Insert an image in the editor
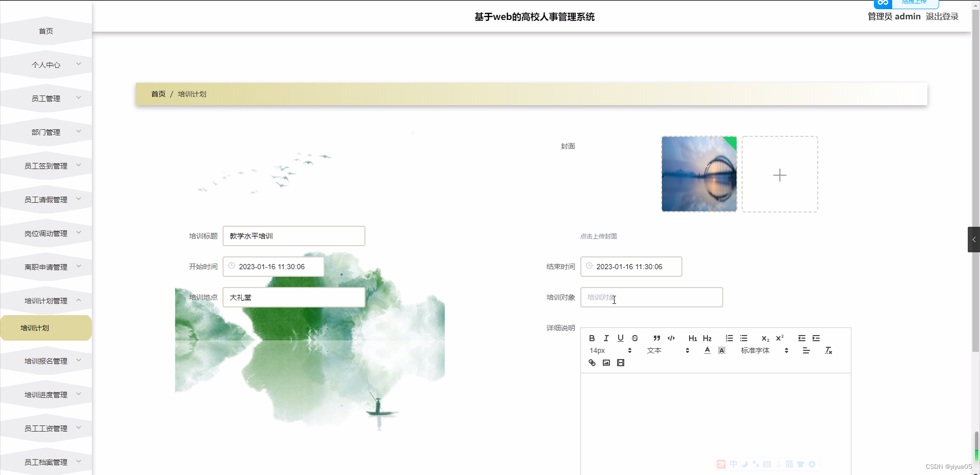The image size is (980, 475). 606,363
